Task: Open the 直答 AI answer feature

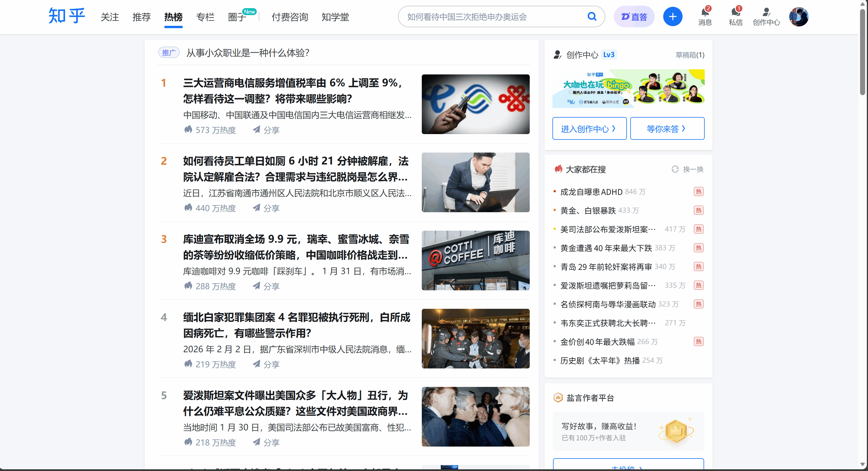Action: tap(634, 16)
